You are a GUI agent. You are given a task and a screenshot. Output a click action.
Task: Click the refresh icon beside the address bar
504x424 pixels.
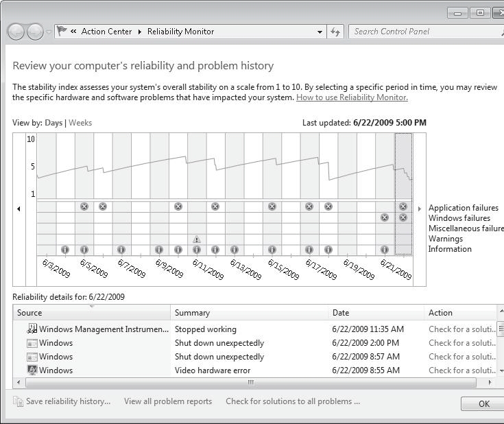(335, 32)
